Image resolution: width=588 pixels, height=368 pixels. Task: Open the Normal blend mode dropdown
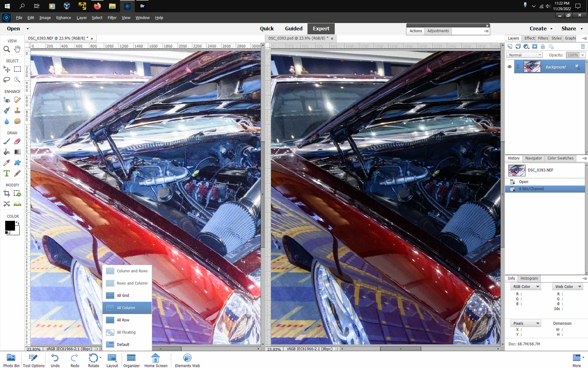[x=525, y=55]
